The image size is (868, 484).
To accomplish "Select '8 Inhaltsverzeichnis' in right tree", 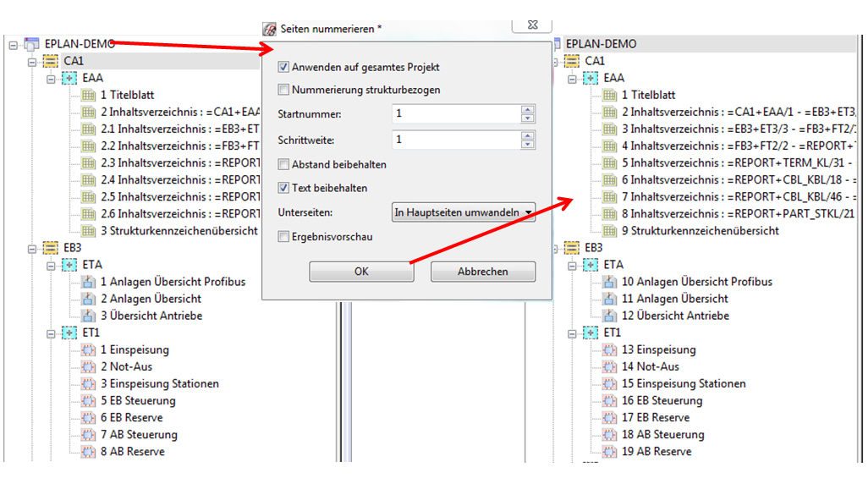I will 739,214.
